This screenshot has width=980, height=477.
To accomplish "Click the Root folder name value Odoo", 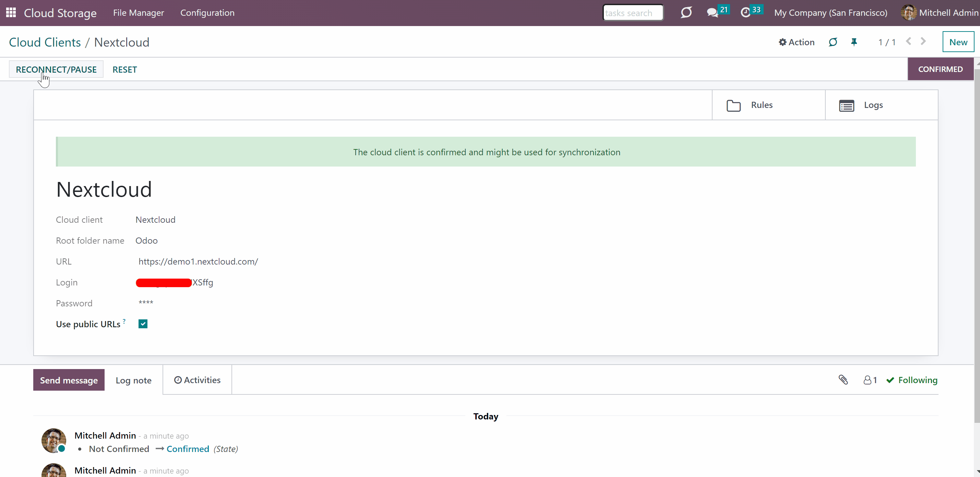I will (x=146, y=241).
